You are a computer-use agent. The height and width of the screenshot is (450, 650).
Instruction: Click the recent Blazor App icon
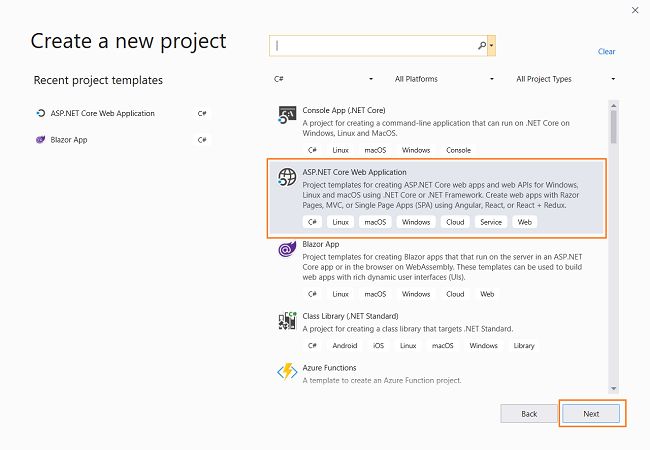click(x=40, y=140)
